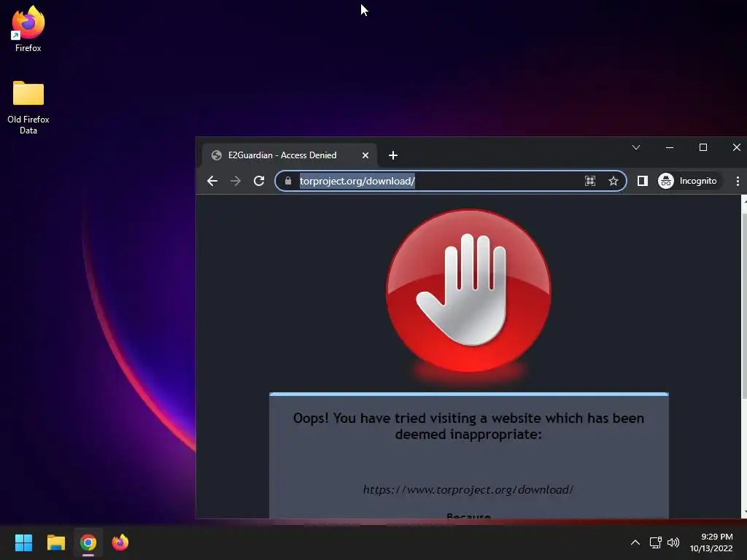Click the QR code icon in address bar
747x560 pixels.
(589, 181)
